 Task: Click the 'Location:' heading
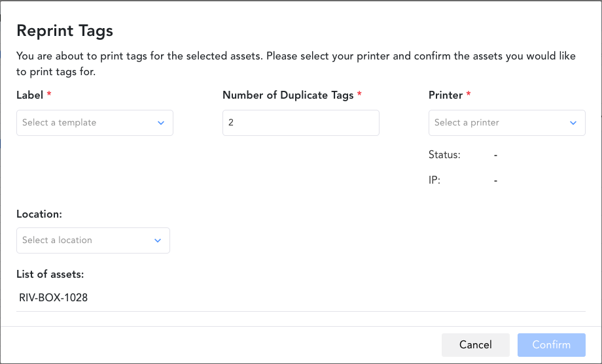click(39, 214)
